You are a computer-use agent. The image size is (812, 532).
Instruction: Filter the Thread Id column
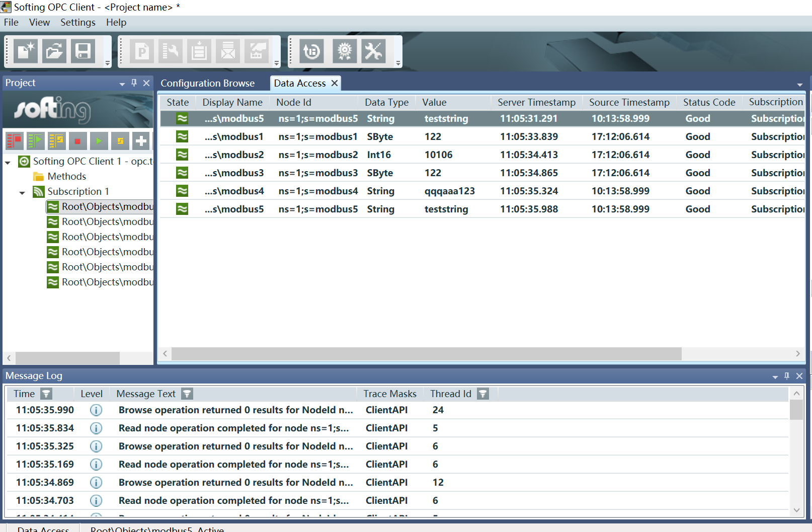pos(483,394)
